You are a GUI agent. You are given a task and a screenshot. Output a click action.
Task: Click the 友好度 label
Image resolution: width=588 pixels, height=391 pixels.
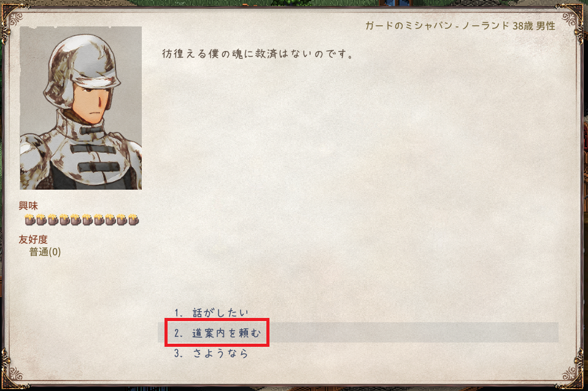33,239
